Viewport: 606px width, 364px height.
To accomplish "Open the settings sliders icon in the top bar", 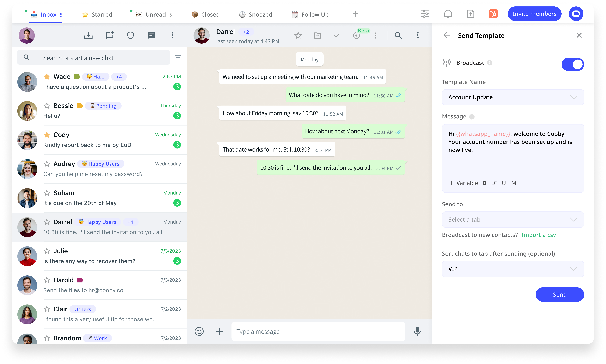I will coord(425,14).
